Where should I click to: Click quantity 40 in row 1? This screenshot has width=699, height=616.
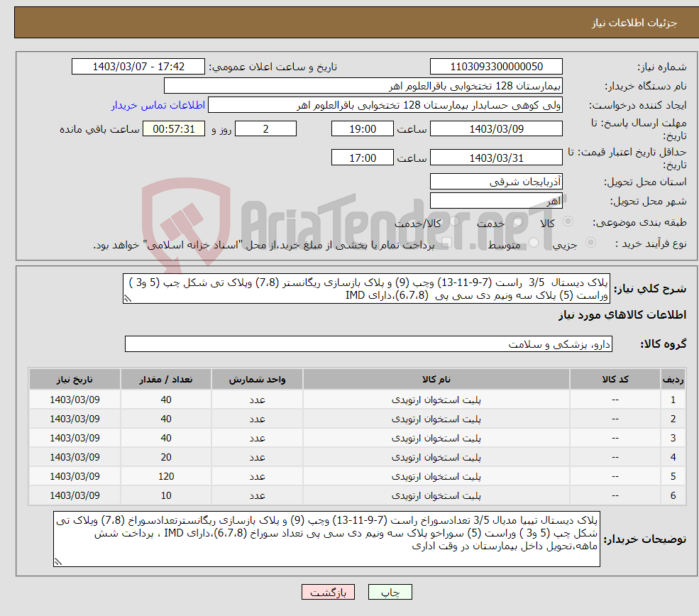[x=166, y=400]
